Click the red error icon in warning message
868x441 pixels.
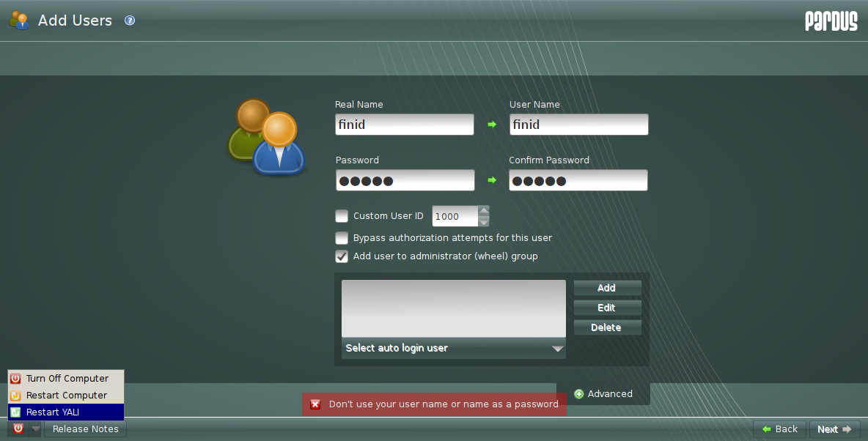[x=315, y=404]
